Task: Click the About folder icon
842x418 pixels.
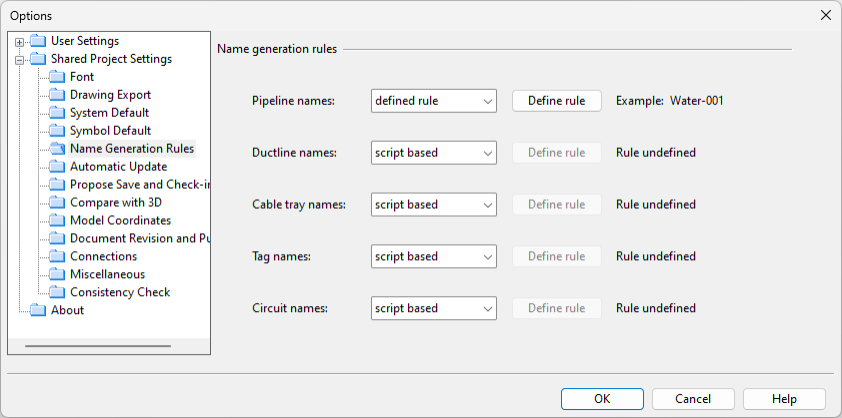Action: pyautogui.click(x=39, y=311)
